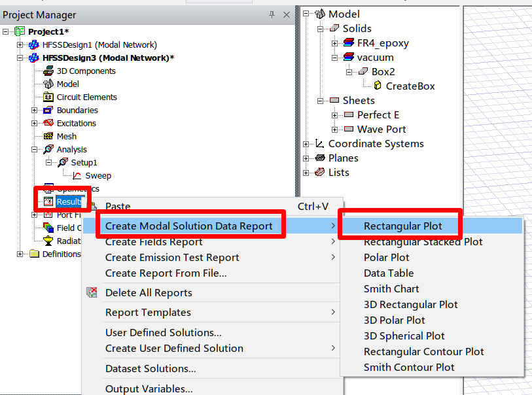
Task: Choose Data Table
Action: [432, 273]
